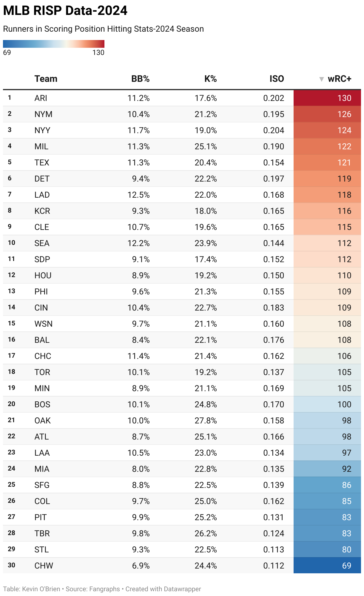This screenshot has width=364, height=596.
Task: Select the STL row rank number 29
Action: click(x=12, y=549)
